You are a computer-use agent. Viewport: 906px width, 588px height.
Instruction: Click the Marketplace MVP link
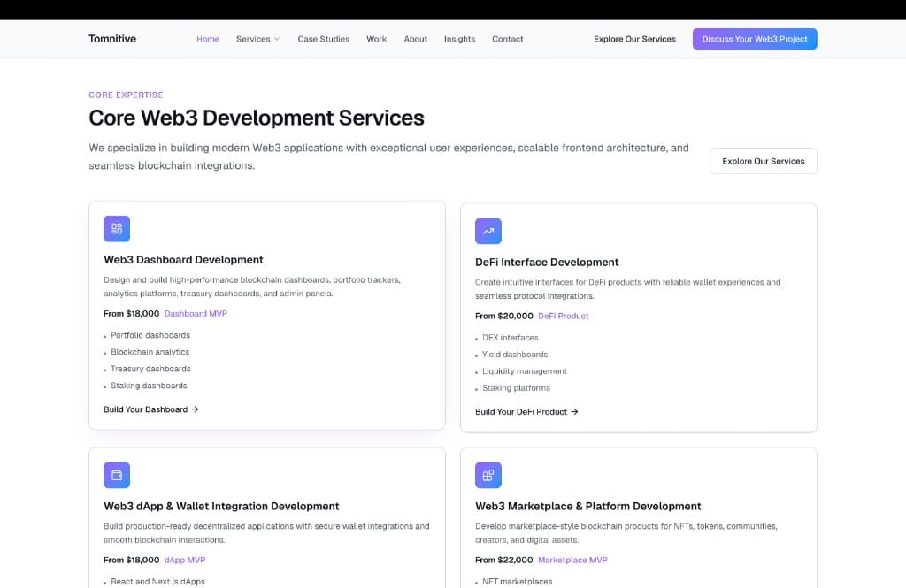tap(572, 561)
